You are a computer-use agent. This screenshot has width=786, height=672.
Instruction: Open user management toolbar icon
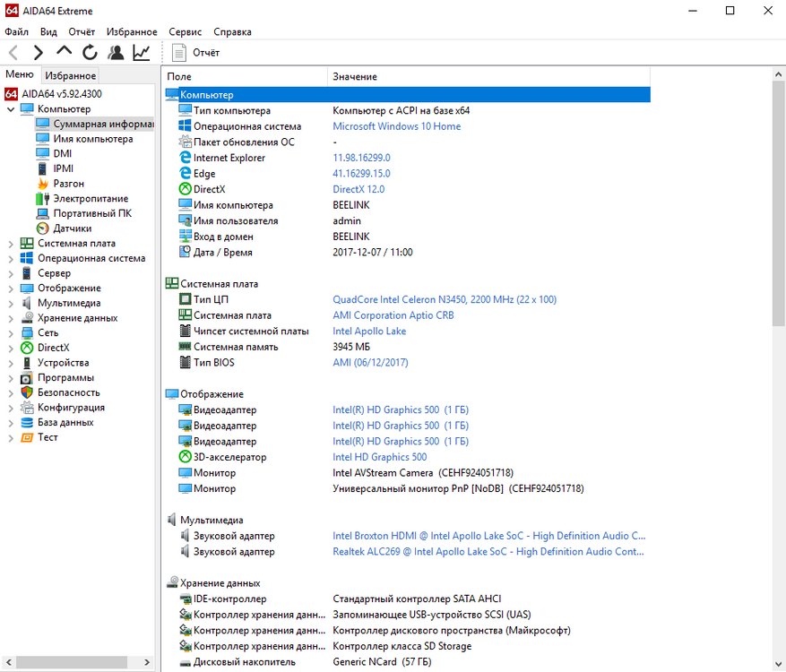116,52
